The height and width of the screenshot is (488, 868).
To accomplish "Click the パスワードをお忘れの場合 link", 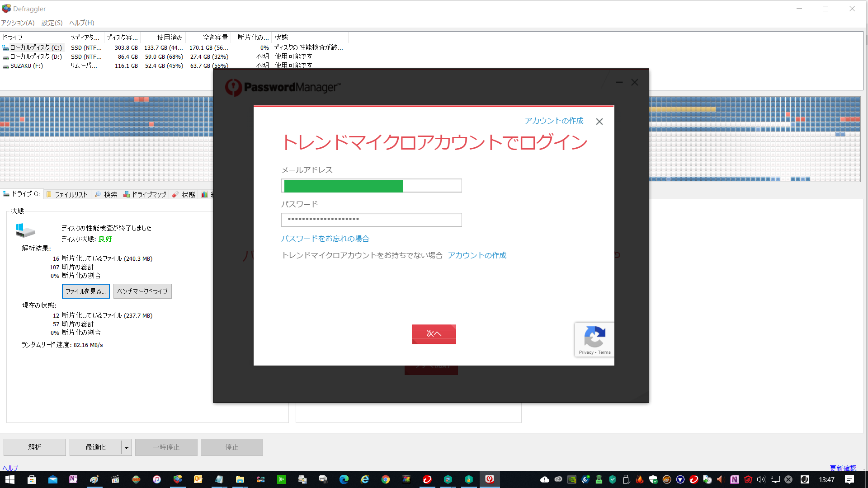I will (325, 239).
